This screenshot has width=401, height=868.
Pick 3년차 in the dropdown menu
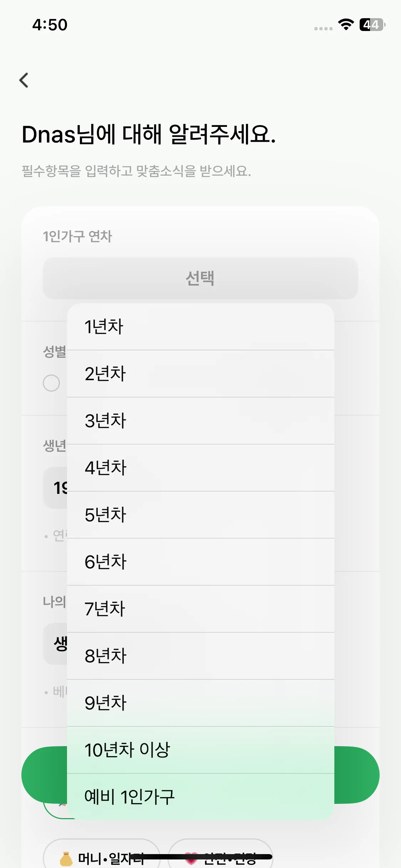click(x=200, y=421)
